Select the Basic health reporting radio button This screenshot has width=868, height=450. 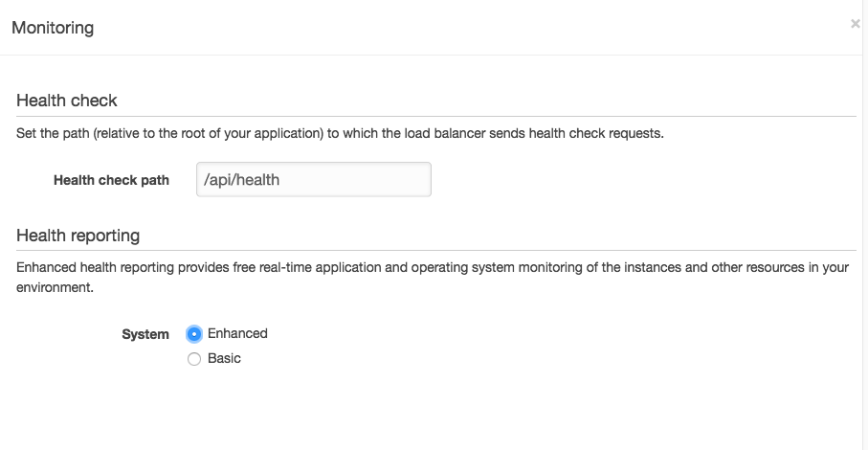193,359
